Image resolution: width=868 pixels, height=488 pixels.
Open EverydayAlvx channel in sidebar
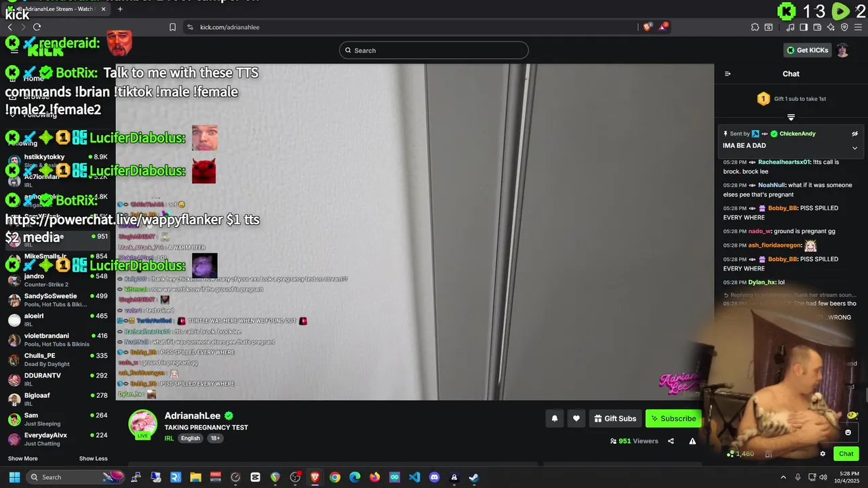pyautogui.click(x=58, y=439)
